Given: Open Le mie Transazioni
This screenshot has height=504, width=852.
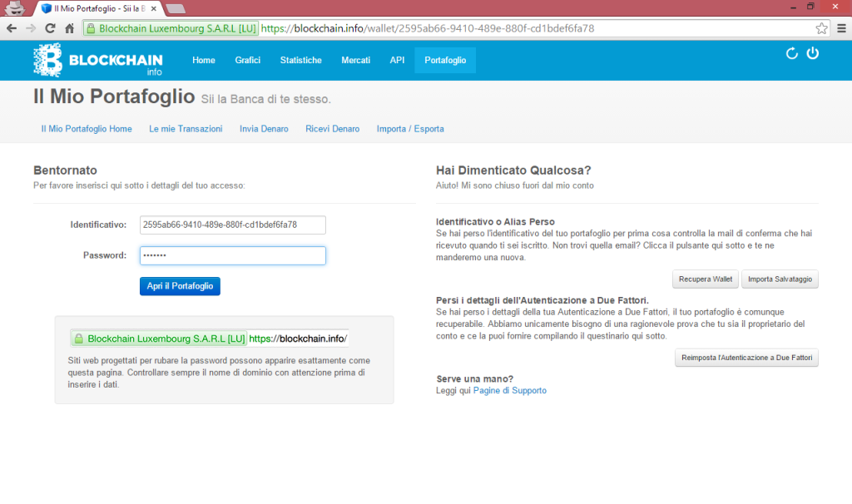Looking at the screenshot, I should pos(186,129).
